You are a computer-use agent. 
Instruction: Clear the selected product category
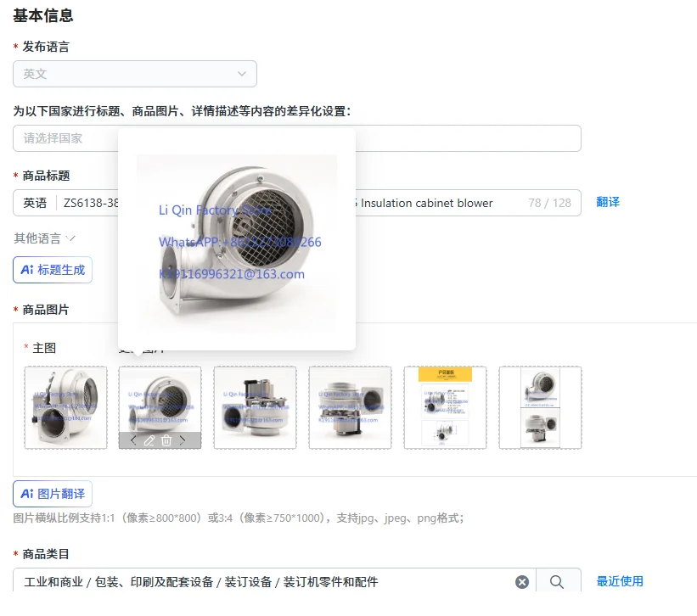coord(522,582)
